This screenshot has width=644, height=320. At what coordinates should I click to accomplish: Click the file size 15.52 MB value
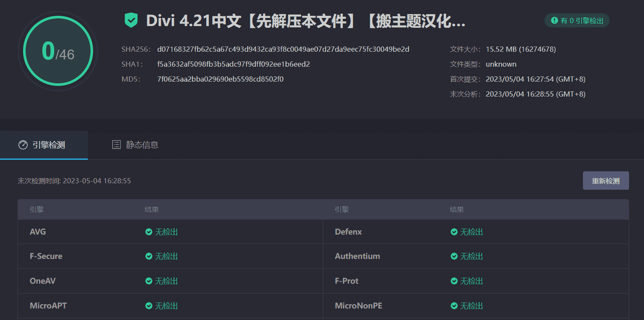(x=521, y=49)
